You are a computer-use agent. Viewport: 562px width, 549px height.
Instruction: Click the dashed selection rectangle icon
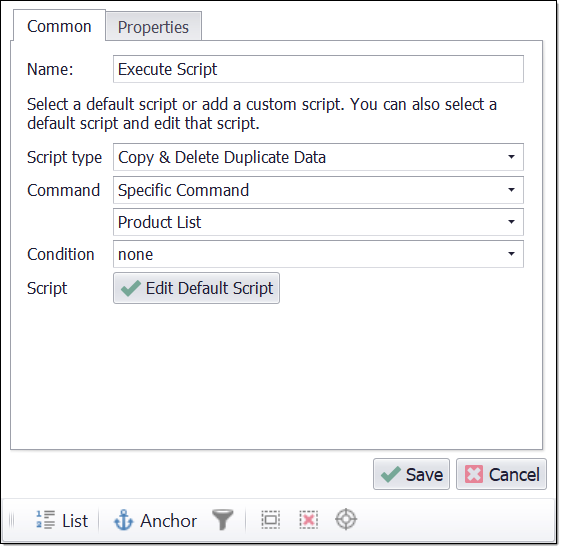[271, 522]
